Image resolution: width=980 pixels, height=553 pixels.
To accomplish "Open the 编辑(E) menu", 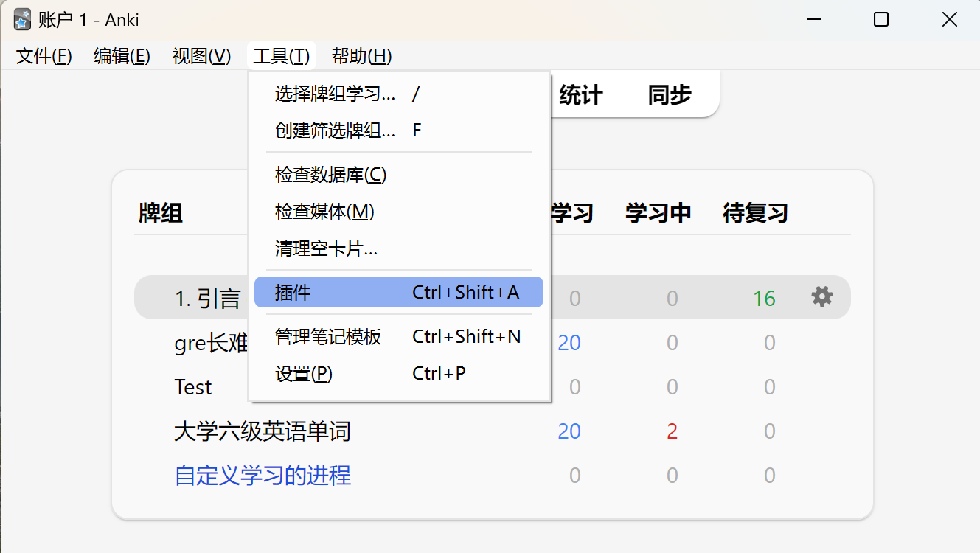I will point(122,56).
